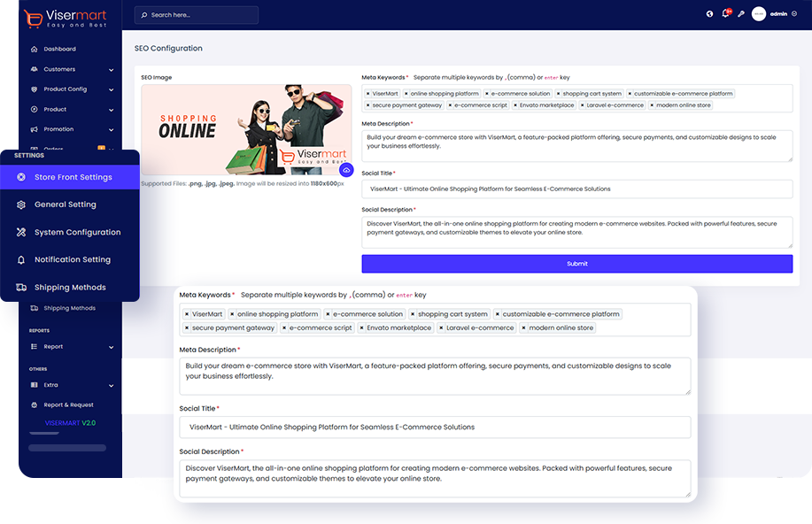Delete 'e-commerce solution' tag in enlarged overlay card
Viewport: 812px width, 524px height.
tap(328, 314)
